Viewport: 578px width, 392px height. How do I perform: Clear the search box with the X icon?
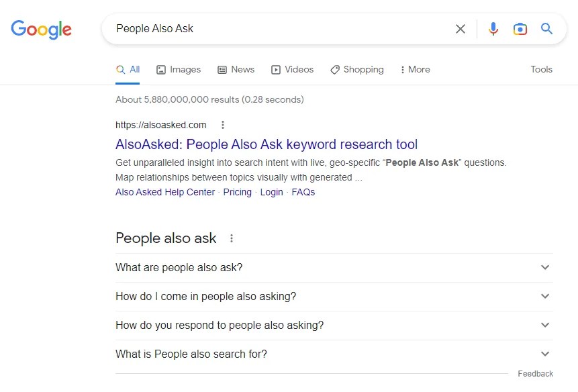click(x=460, y=29)
